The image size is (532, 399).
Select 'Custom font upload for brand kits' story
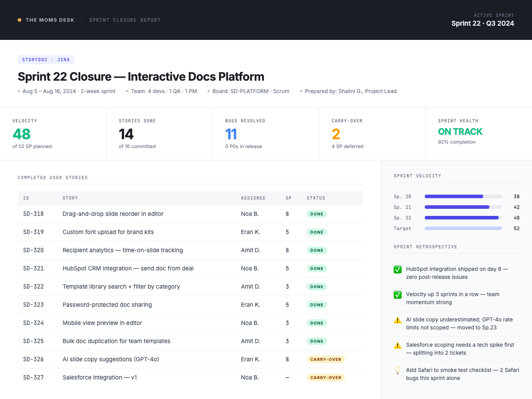[108, 232]
